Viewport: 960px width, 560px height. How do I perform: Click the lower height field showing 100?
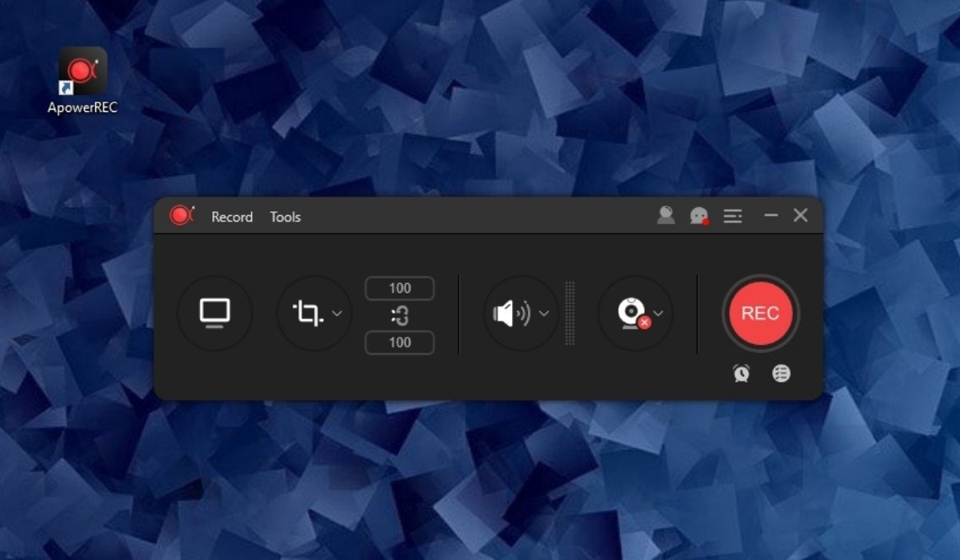(x=400, y=342)
